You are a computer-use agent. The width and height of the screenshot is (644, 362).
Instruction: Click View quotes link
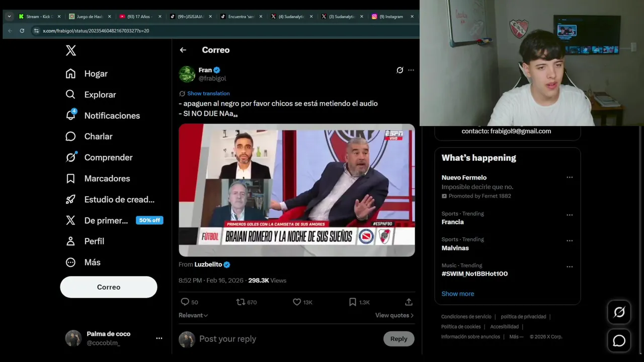[394, 315]
